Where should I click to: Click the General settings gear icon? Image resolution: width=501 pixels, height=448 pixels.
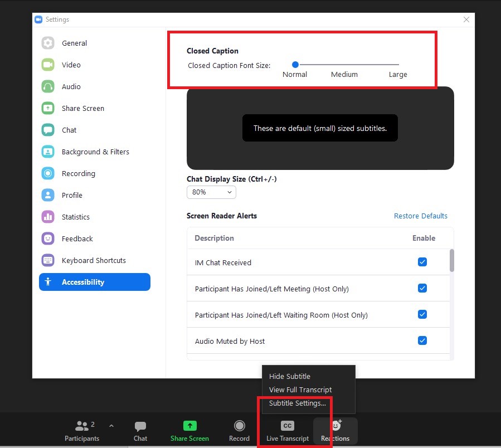click(48, 43)
